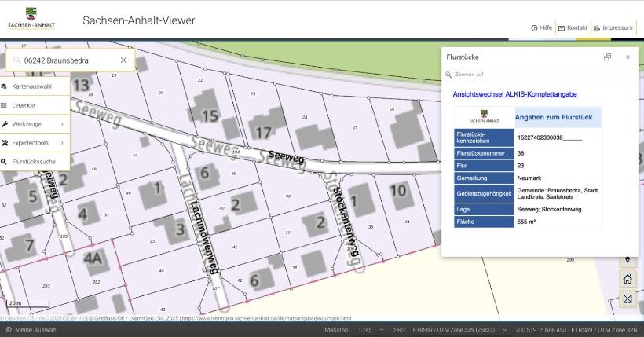Click the Sachsen-Anhalt-Viewer title

(139, 20)
